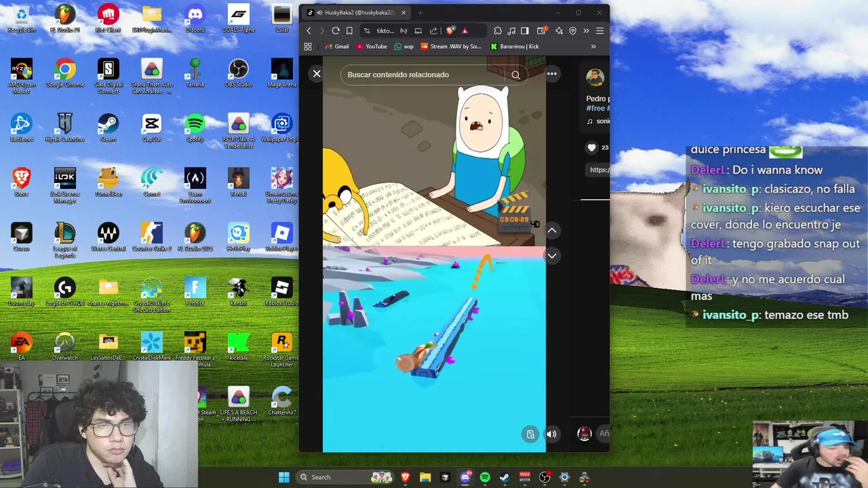Like the video with the heart icon
This screenshot has height=488, width=868.
(x=591, y=147)
